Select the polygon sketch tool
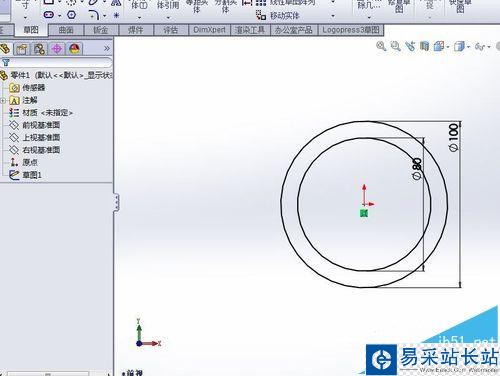This screenshot has height=376, width=500. [x=72, y=15]
